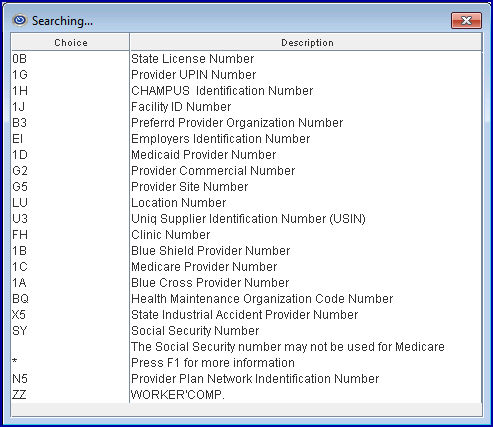This screenshot has height=427, width=493.
Task: Choose the LU Location Number entry
Action: point(247,203)
